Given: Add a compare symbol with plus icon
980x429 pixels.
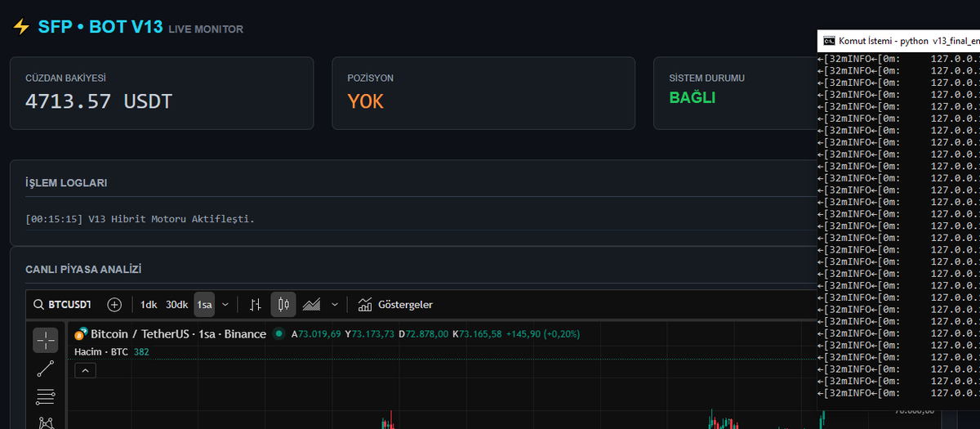Looking at the screenshot, I should (114, 305).
